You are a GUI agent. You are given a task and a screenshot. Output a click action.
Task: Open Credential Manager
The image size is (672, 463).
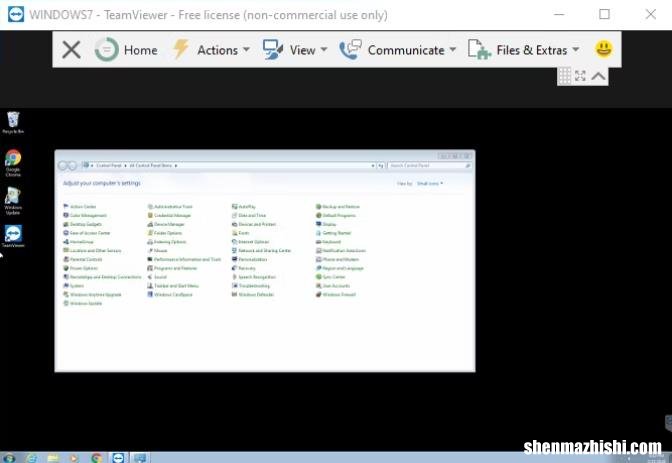pos(169,216)
